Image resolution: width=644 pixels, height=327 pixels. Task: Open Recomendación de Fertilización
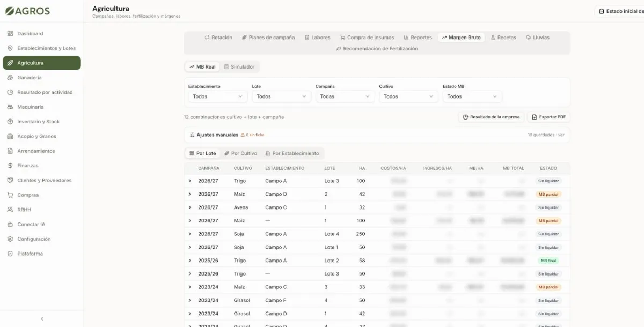click(377, 49)
